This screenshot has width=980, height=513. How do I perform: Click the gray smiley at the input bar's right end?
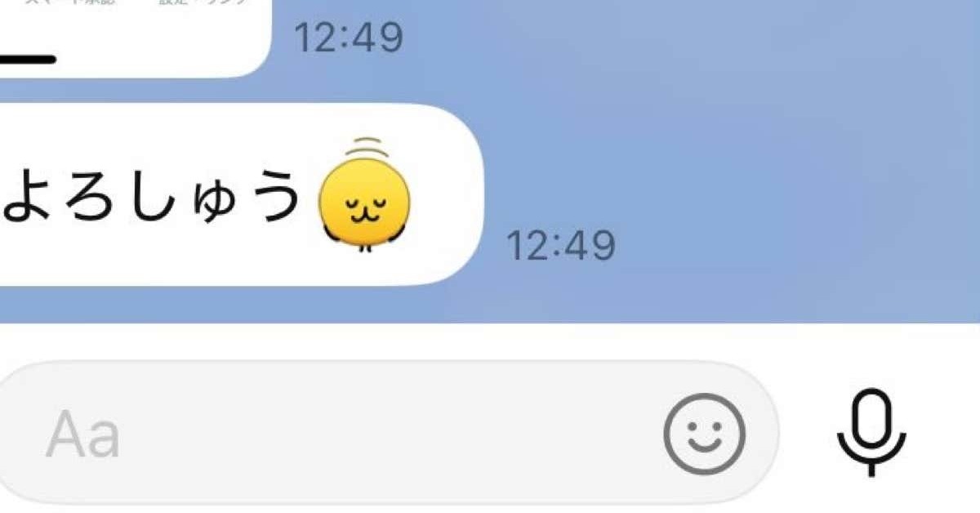coord(704,435)
